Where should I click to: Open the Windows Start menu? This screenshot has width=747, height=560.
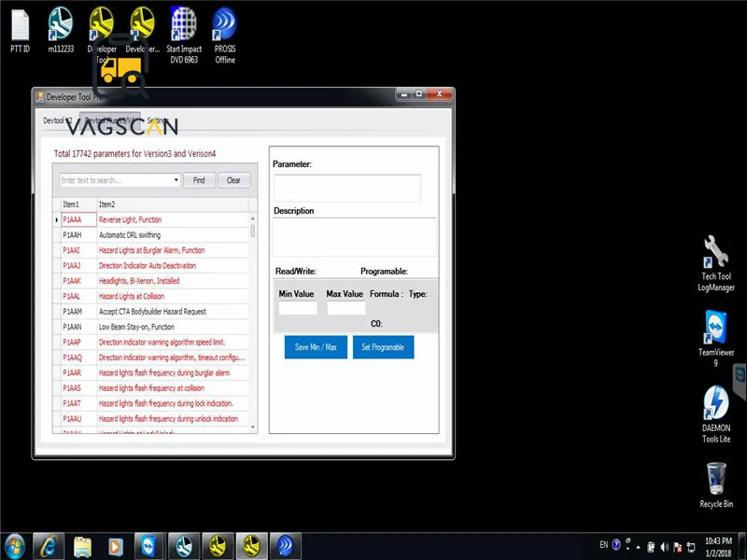pyautogui.click(x=14, y=546)
